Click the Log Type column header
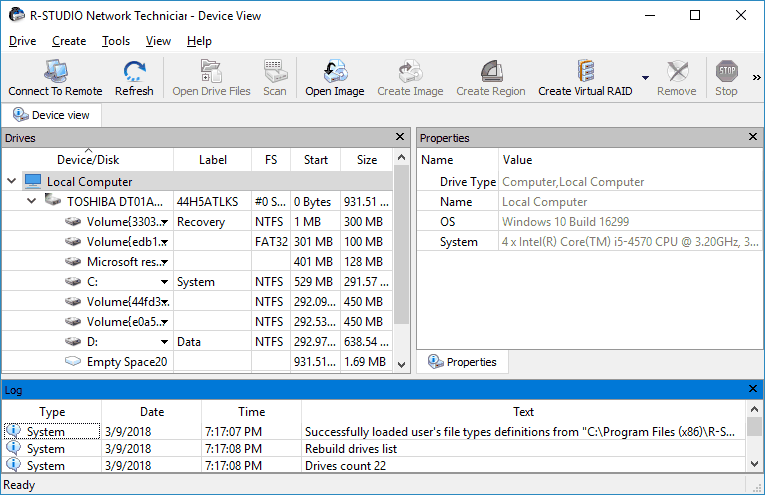The height and width of the screenshot is (495, 765). point(52,412)
